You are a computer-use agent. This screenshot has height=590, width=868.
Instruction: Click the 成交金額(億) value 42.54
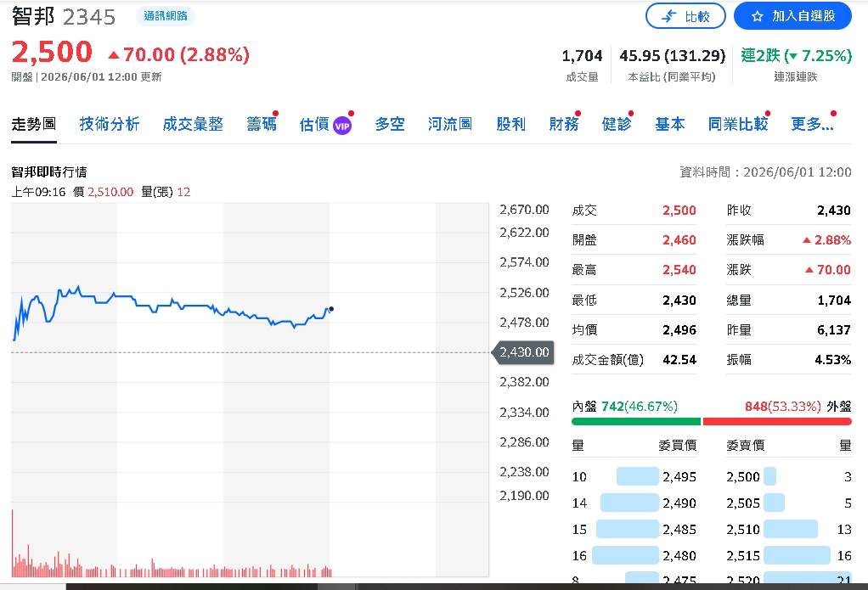click(x=679, y=360)
